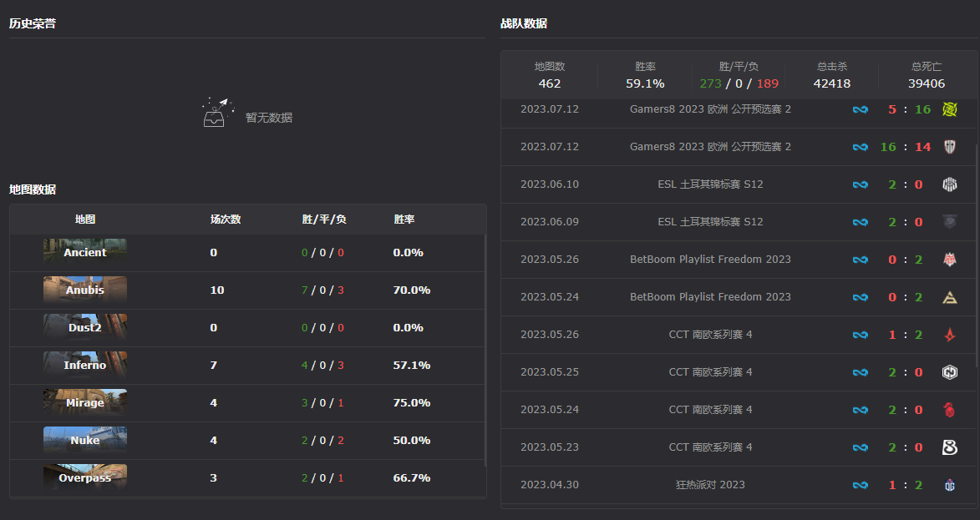Click the blue match link icon on the 2023.06.10 row
The height and width of the screenshot is (520, 980).
tap(861, 184)
